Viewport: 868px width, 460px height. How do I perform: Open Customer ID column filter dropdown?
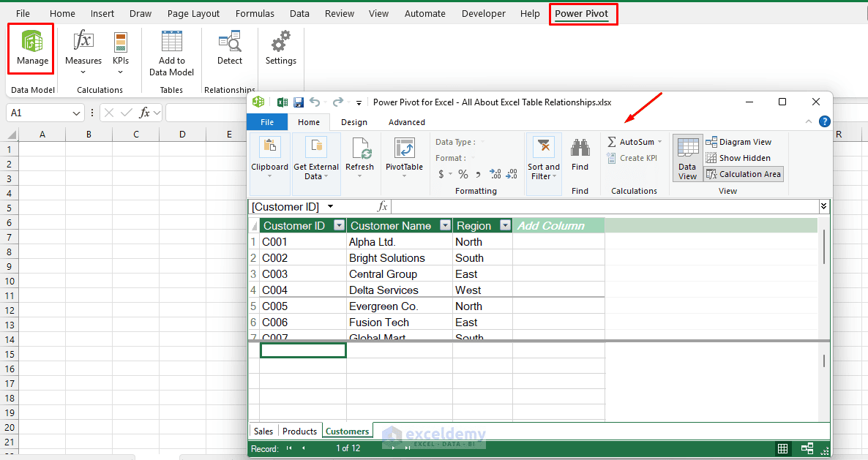339,225
